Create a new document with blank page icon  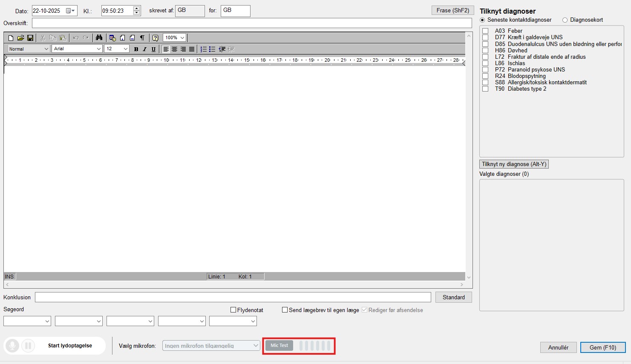11,38
